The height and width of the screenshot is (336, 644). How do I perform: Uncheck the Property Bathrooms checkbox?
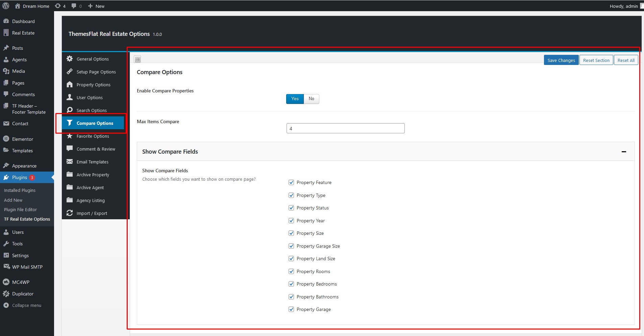pos(291,297)
